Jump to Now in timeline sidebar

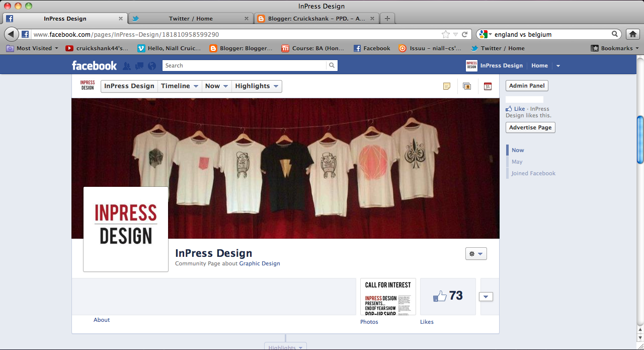click(x=518, y=150)
